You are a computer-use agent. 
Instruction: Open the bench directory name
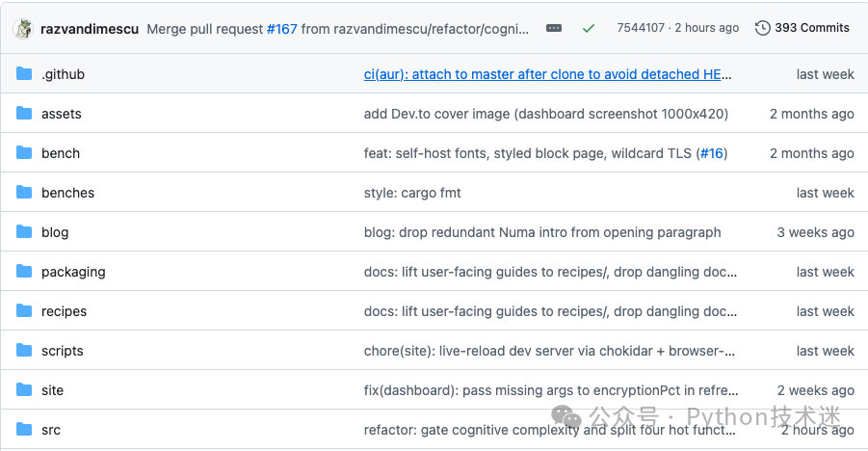click(x=61, y=153)
